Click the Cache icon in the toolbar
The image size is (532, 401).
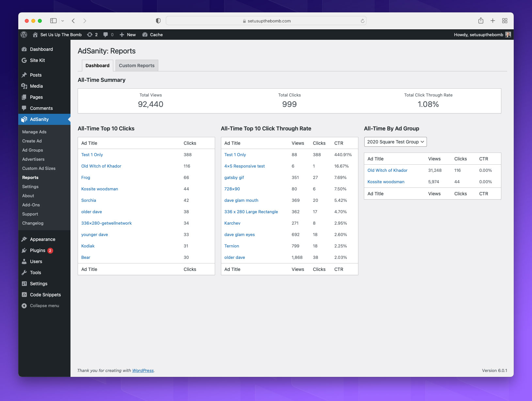click(x=145, y=35)
